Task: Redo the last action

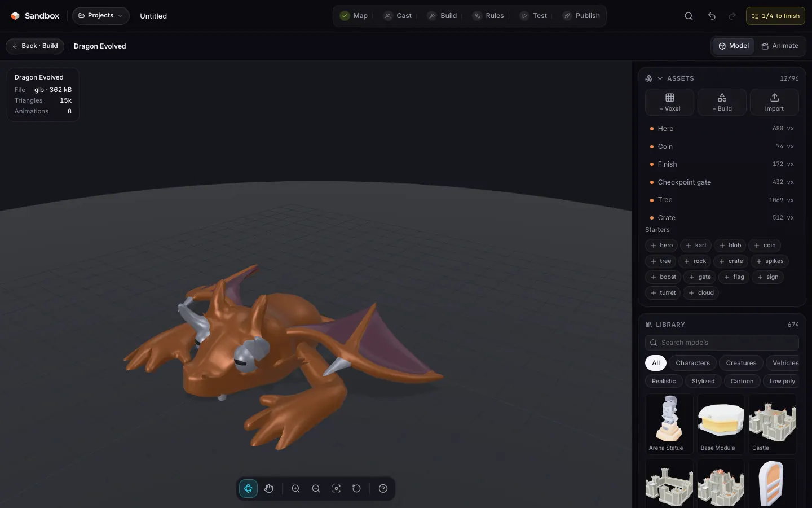Action: point(732,16)
